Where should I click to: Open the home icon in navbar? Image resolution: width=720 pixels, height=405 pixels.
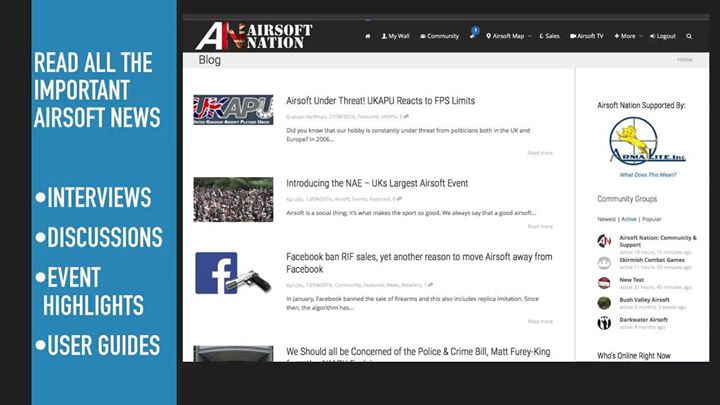[367, 36]
